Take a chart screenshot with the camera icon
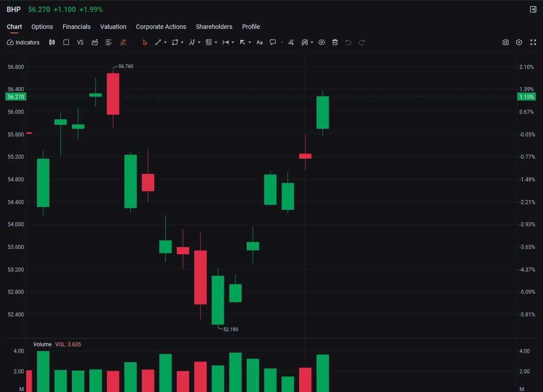 pyautogui.click(x=505, y=42)
